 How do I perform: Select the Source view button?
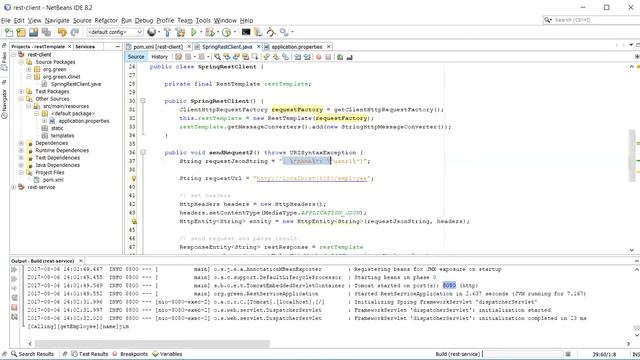point(136,57)
